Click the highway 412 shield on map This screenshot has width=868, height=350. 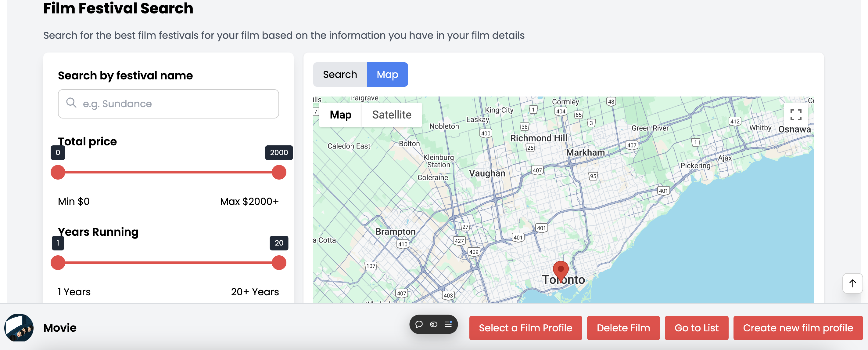pyautogui.click(x=734, y=122)
